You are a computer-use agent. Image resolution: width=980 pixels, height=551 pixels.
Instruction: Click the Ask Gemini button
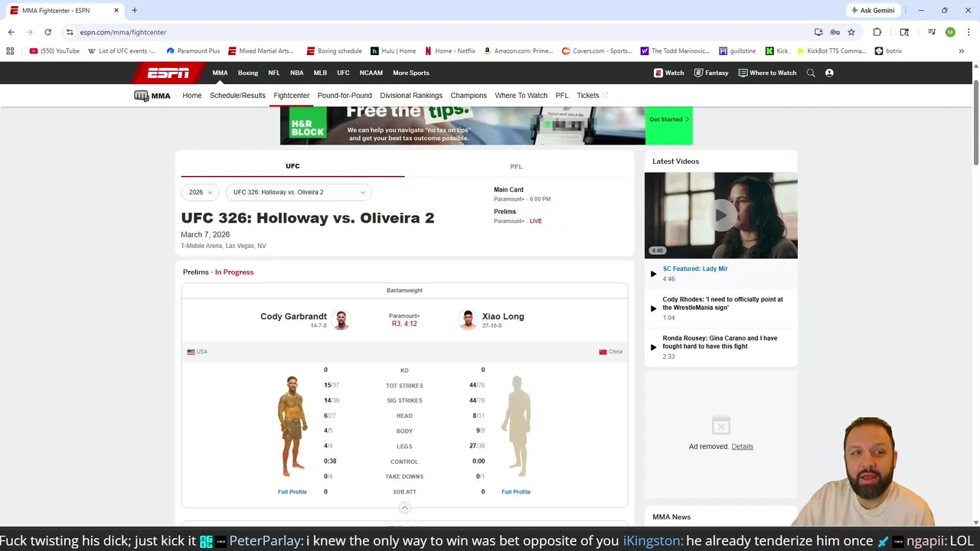pos(872,11)
